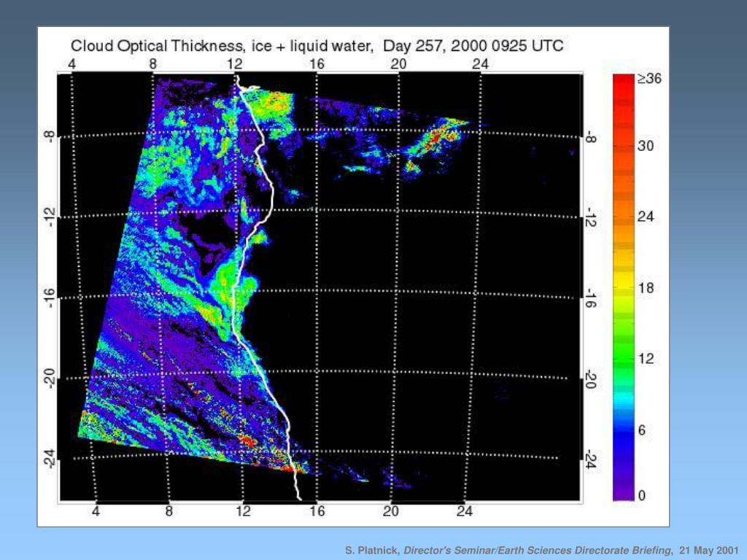Choose the right axis latitude label -20
Image resolution: width=747 pixels, height=560 pixels.
tap(589, 379)
